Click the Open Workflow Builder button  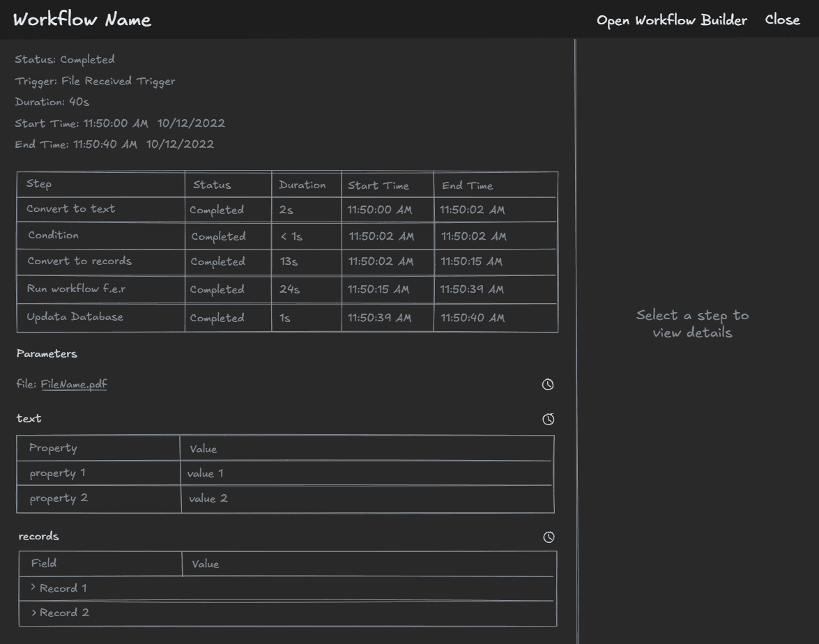pyautogui.click(x=671, y=20)
